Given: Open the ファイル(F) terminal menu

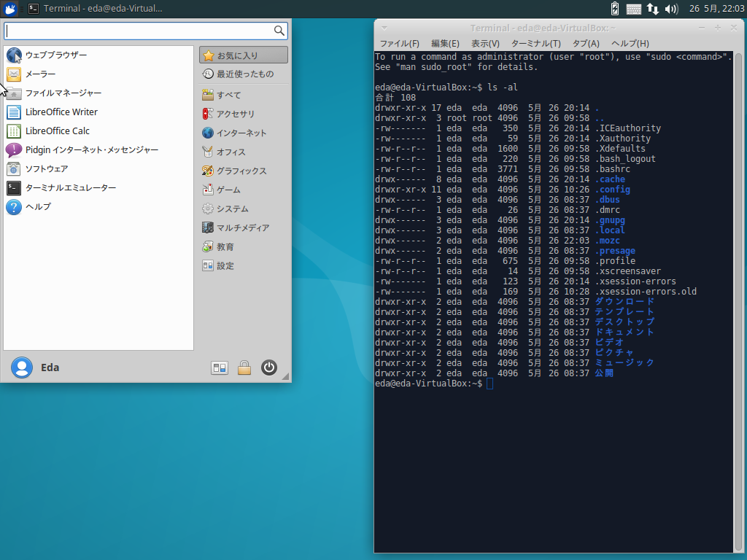Looking at the screenshot, I should [x=399, y=43].
